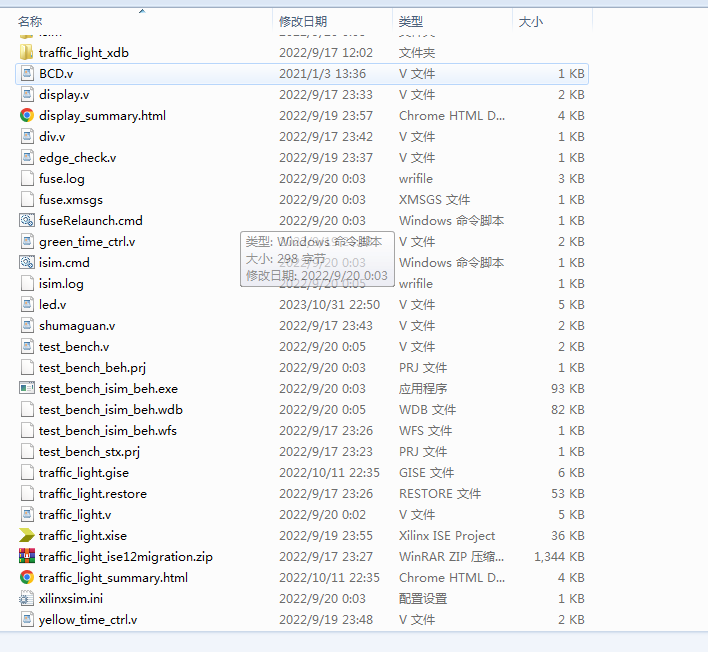Sort by the 大小 column header
This screenshot has height=652, width=708.
point(531,21)
